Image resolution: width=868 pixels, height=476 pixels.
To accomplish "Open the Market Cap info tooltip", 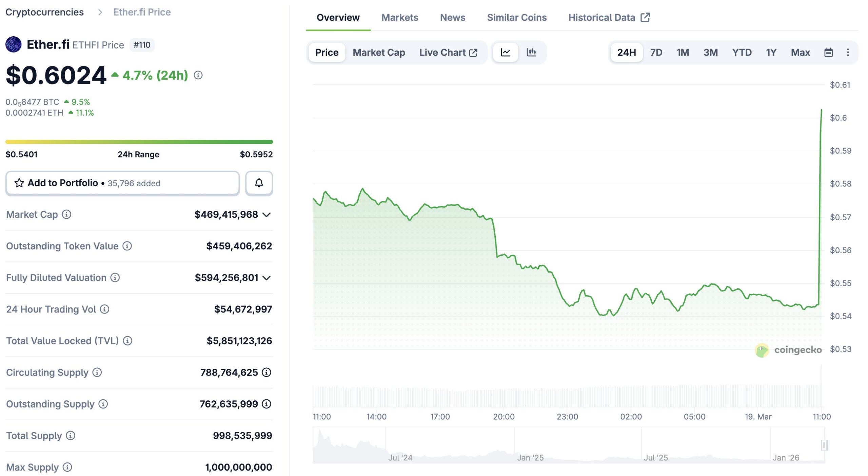I will pos(66,214).
